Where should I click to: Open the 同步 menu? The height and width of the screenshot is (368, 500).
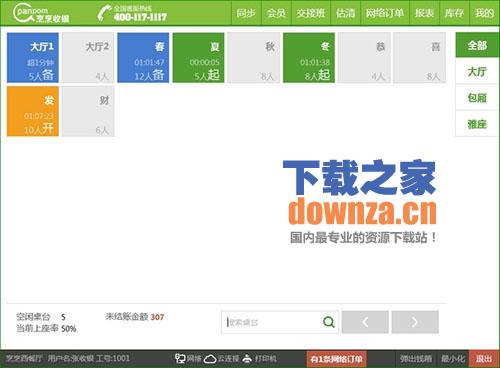pos(246,13)
